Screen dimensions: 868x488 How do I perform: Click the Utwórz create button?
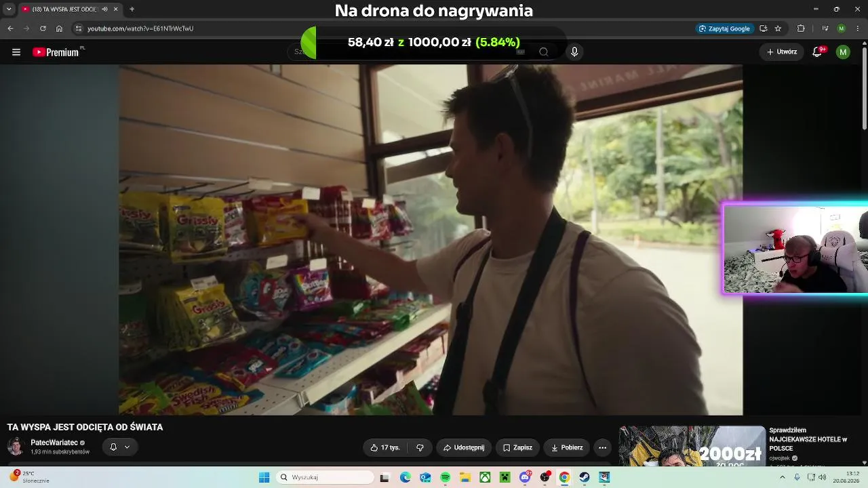(782, 52)
